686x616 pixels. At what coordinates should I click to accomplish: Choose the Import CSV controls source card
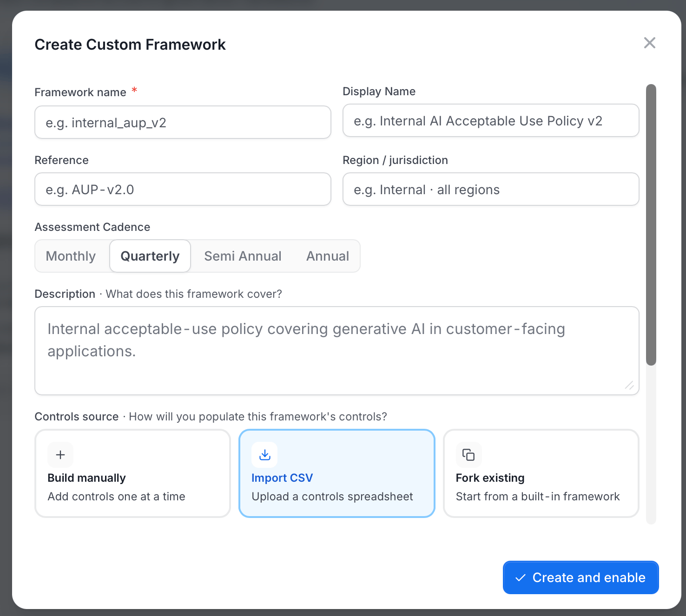(337, 473)
